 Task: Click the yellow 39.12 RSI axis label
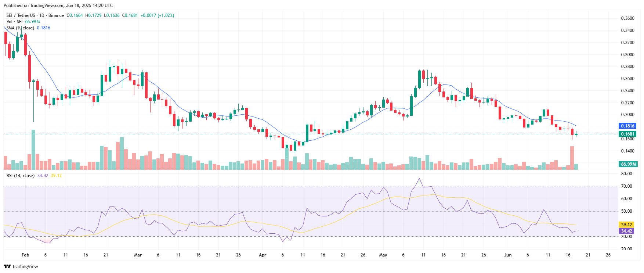[626, 224]
